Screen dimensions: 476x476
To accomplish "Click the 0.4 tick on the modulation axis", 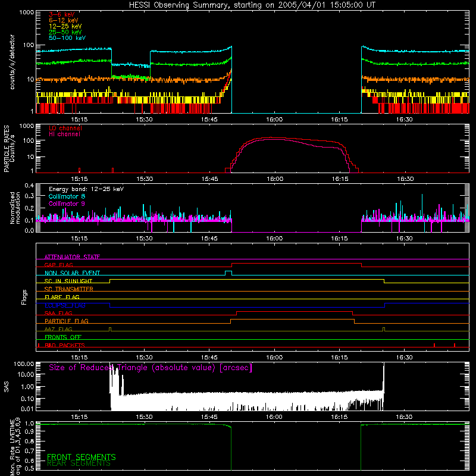I will pos(29,186).
